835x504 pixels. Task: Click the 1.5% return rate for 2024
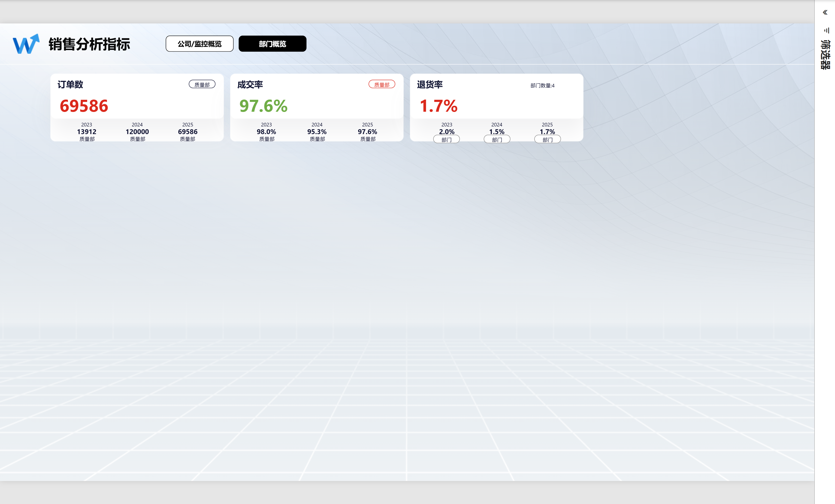pyautogui.click(x=497, y=131)
